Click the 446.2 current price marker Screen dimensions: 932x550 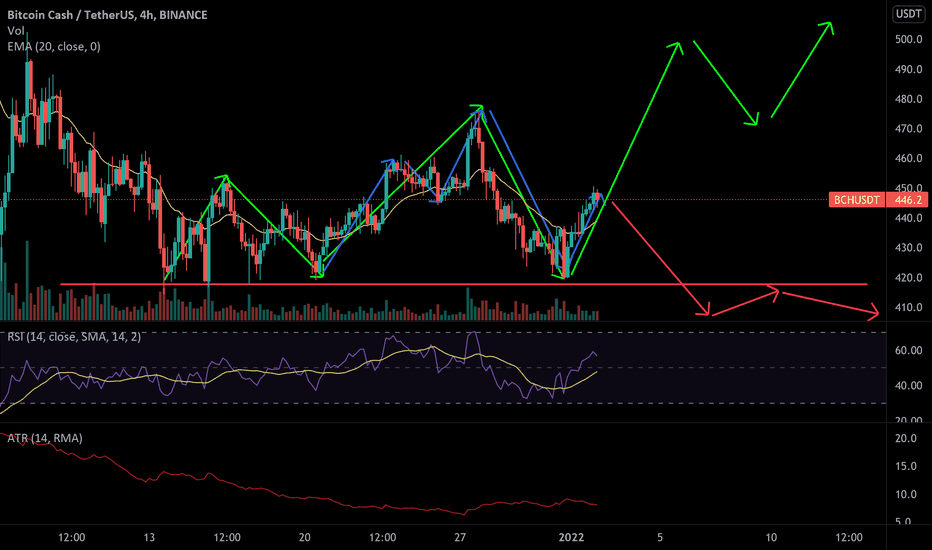pyautogui.click(x=907, y=200)
